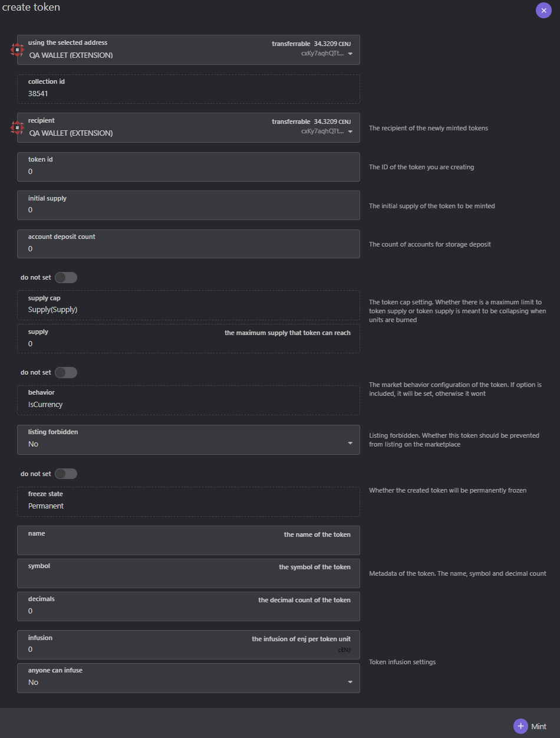This screenshot has height=738, width=560.
Task: Click the supply maximum value field
Action: [189, 339]
